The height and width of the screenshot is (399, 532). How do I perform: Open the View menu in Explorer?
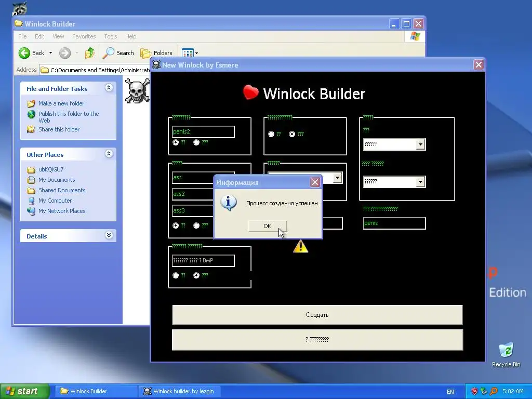coord(58,36)
